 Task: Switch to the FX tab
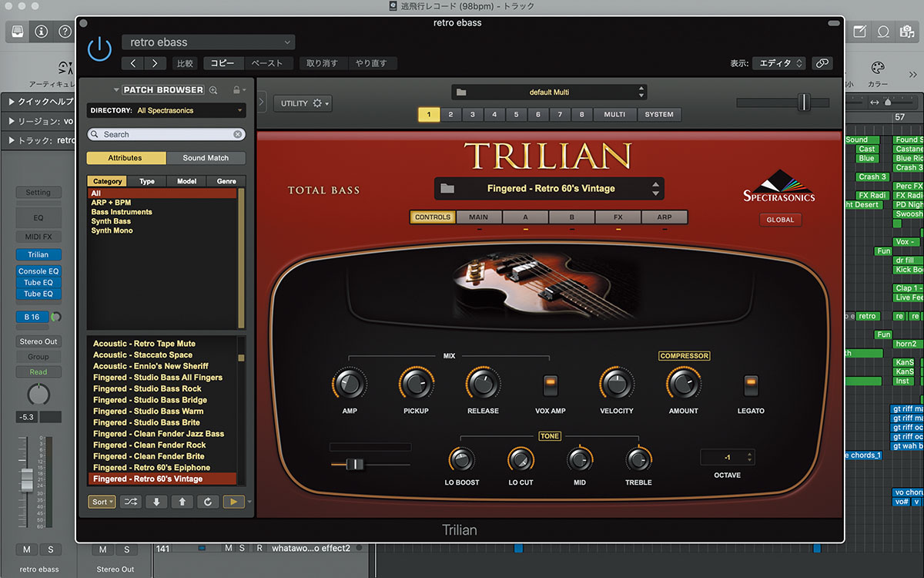tap(618, 217)
